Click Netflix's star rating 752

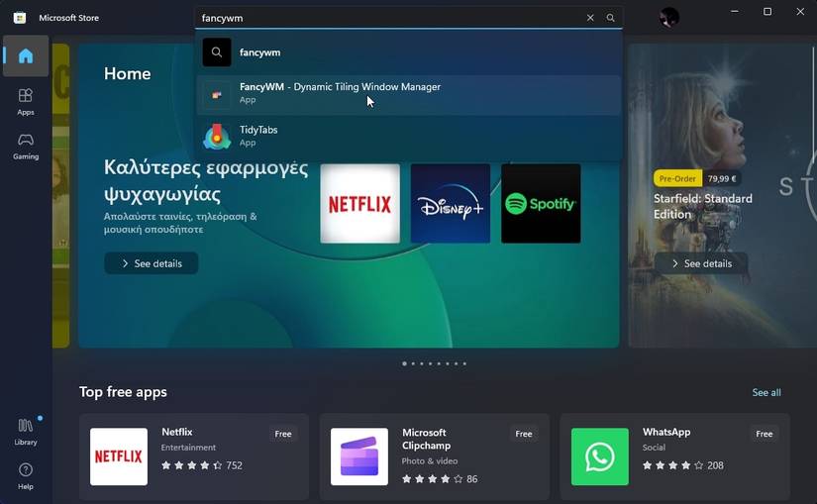point(202,465)
